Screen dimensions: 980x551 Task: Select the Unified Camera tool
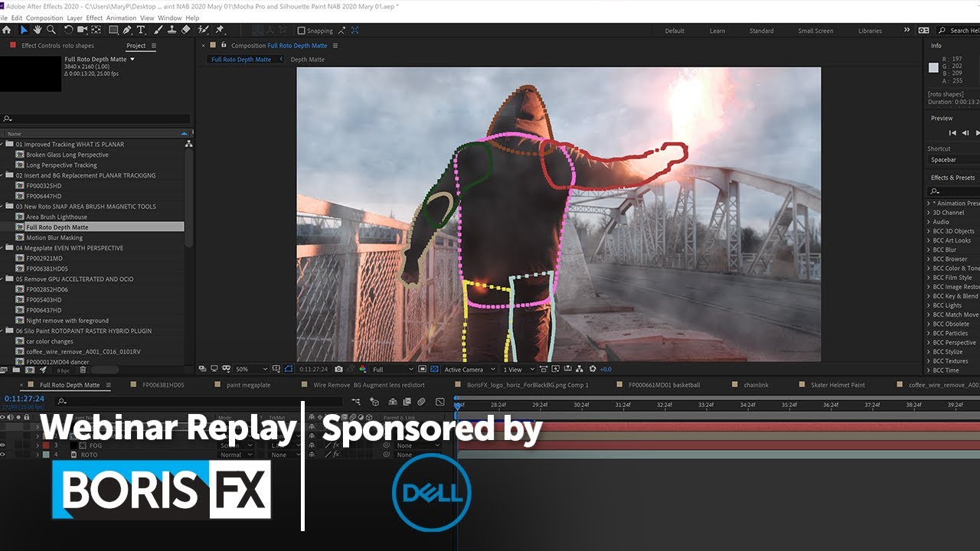tap(83, 30)
